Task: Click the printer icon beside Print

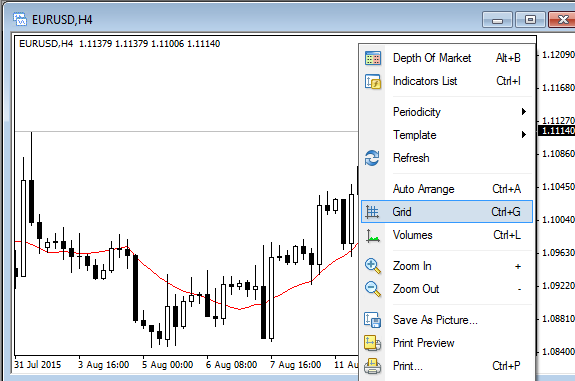Action: (373, 366)
